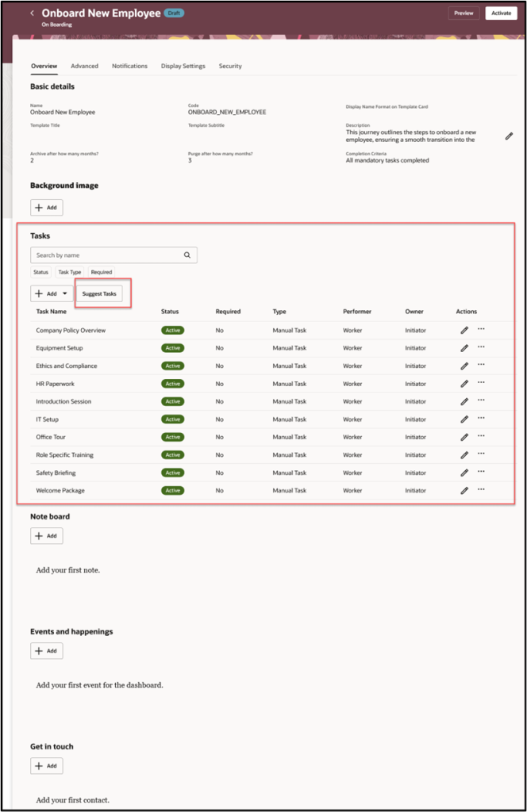This screenshot has width=527, height=812.
Task: Click the Draft status badge in header
Action: 174,13
